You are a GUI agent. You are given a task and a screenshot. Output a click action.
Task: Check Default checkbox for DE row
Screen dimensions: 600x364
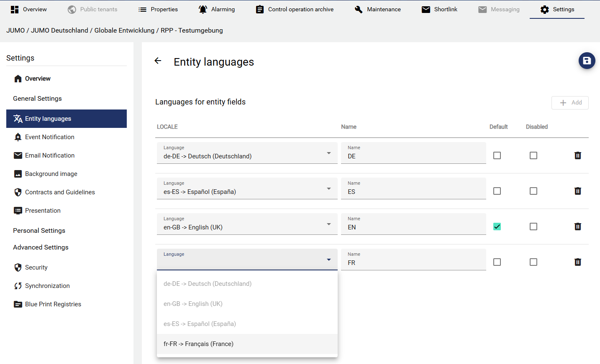pyautogui.click(x=497, y=155)
